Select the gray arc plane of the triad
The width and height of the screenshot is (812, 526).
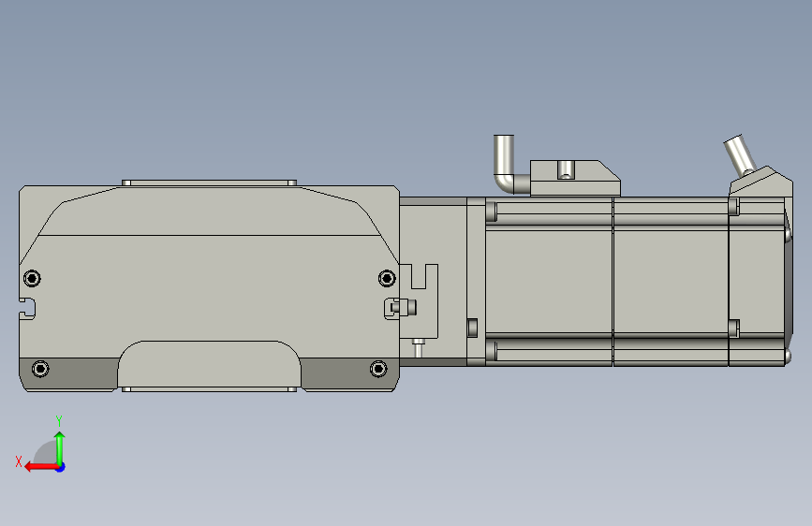click(46, 453)
